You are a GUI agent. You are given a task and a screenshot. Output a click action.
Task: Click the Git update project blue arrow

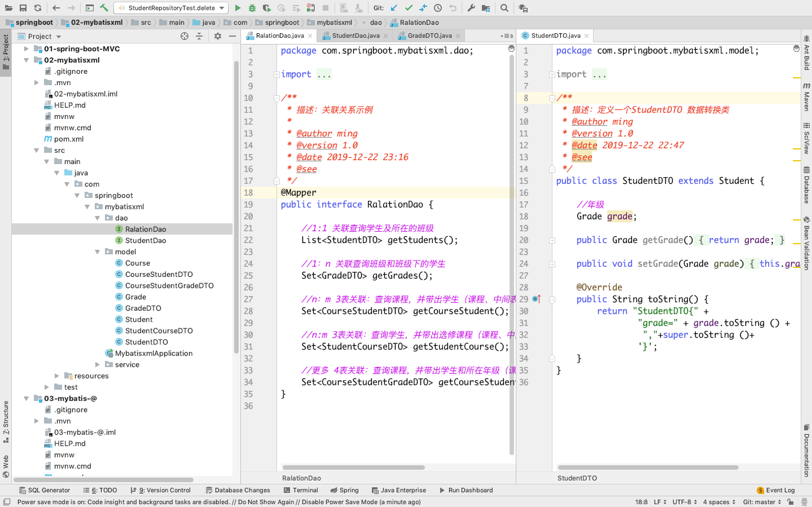click(x=394, y=8)
